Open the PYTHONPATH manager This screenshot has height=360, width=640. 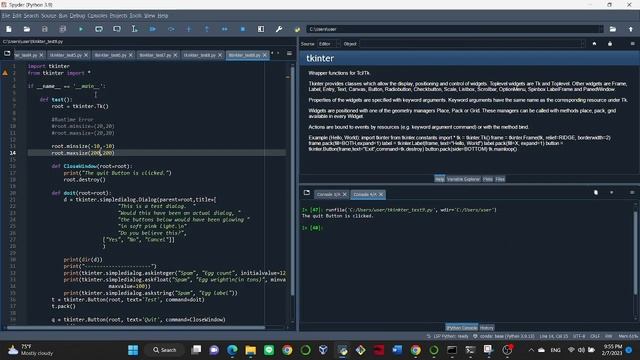(297, 29)
